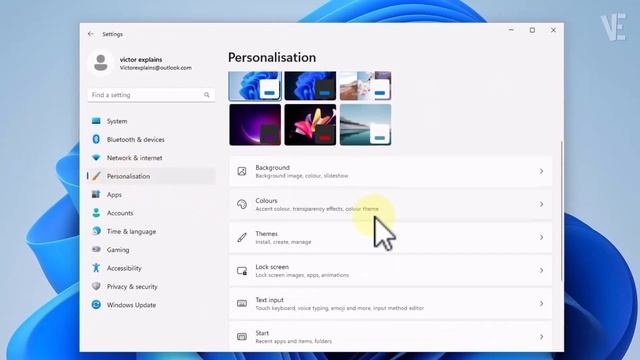Open Background image settings
640x360 pixels.
click(391, 171)
